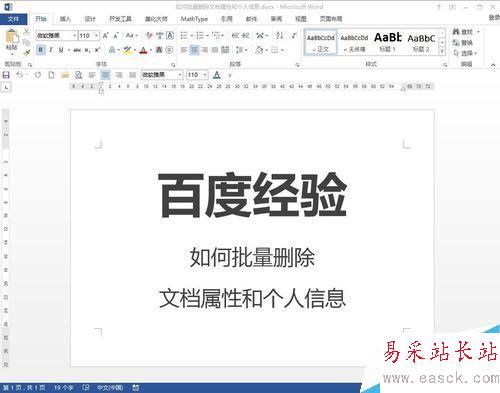The image size is (500, 393).
Task: Click the Decrease Indent icon
Action: [235, 35]
